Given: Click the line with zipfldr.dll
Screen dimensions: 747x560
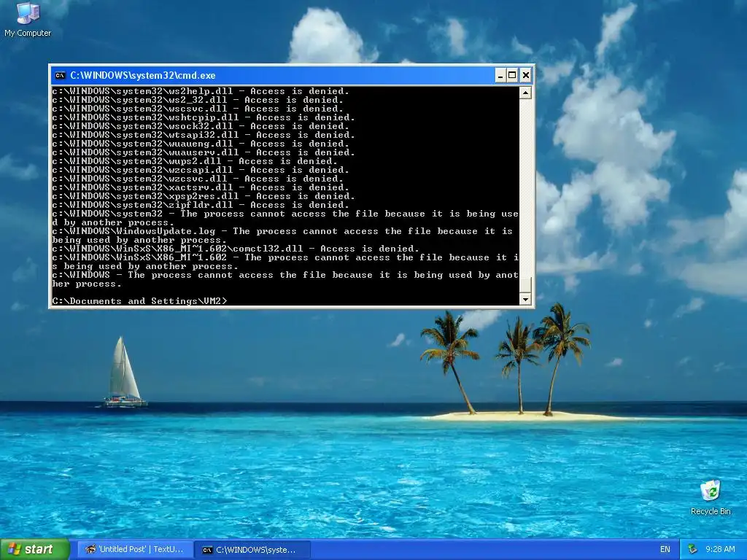Looking at the screenshot, I should click(x=201, y=205).
